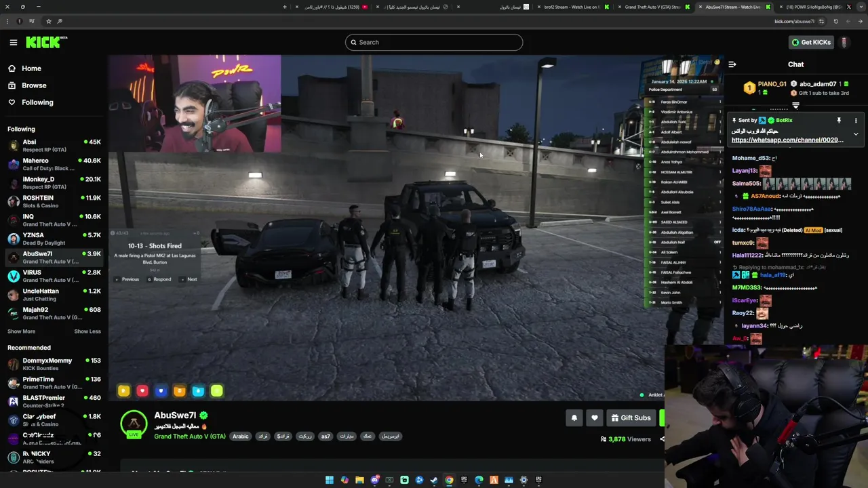The height and width of the screenshot is (488, 868).
Task: Click the Gift Subs button
Action: tap(631, 418)
